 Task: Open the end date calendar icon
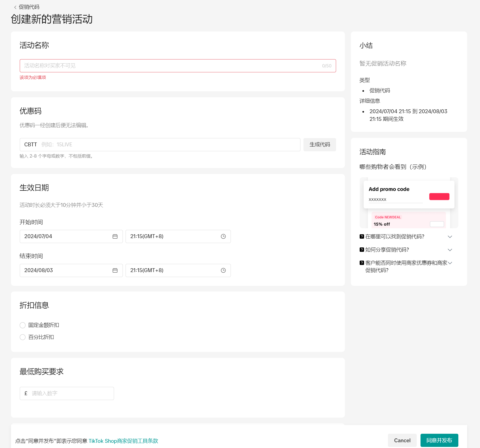(115, 270)
